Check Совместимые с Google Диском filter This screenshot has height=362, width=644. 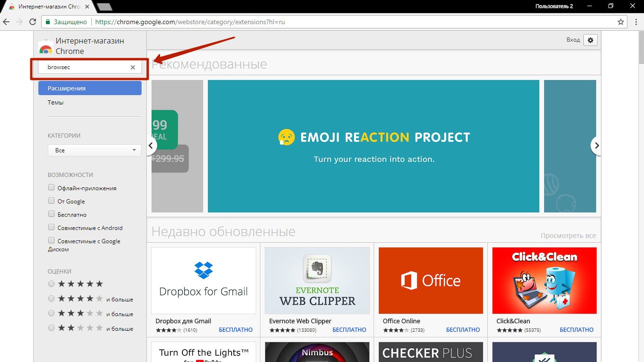click(51, 241)
